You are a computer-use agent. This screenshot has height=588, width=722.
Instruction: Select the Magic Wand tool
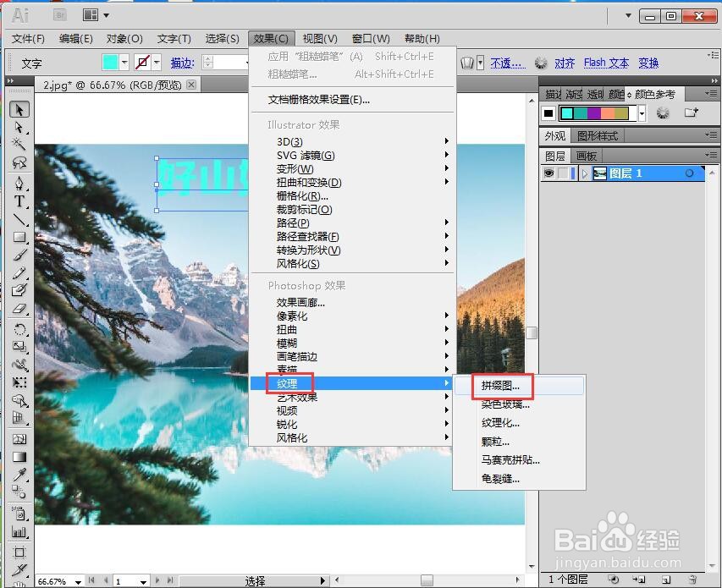point(18,144)
